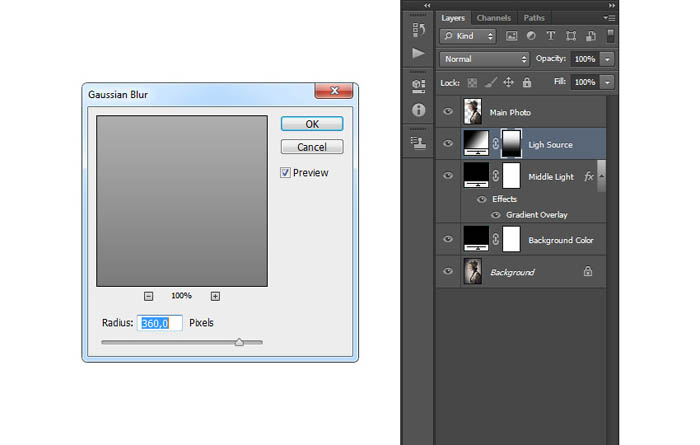The image size is (700, 445).
Task: Open the Layers panel flyout menu
Action: click(x=609, y=18)
